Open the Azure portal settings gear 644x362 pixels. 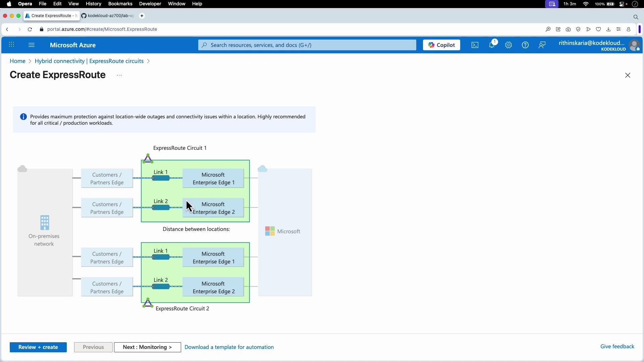508,45
